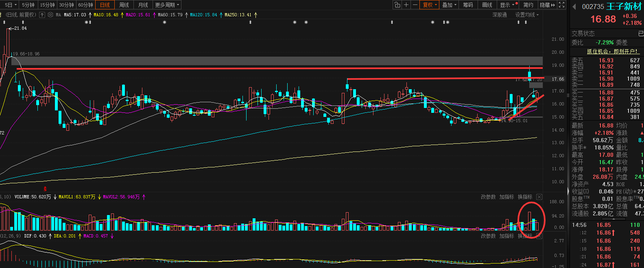Click 换指标 in the volume panel

pyautogui.click(x=525, y=197)
